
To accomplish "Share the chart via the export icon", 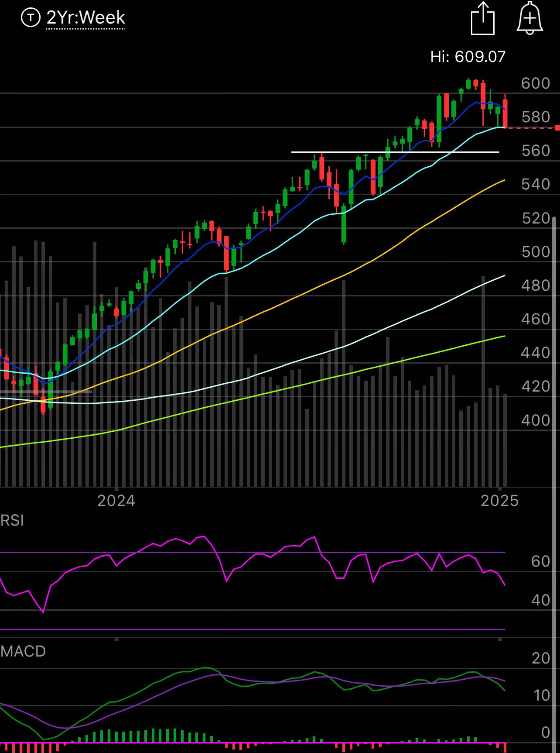I will click(483, 18).
